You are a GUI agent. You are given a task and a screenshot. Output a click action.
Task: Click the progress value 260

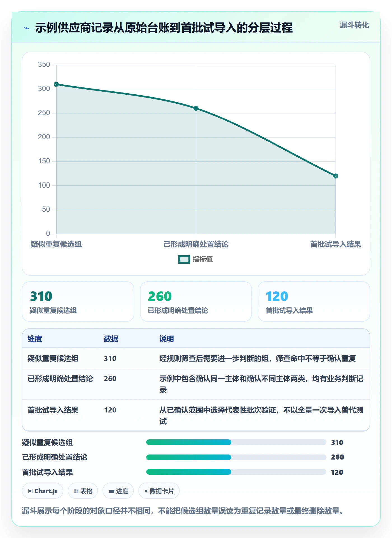click(x=337, y=457)
